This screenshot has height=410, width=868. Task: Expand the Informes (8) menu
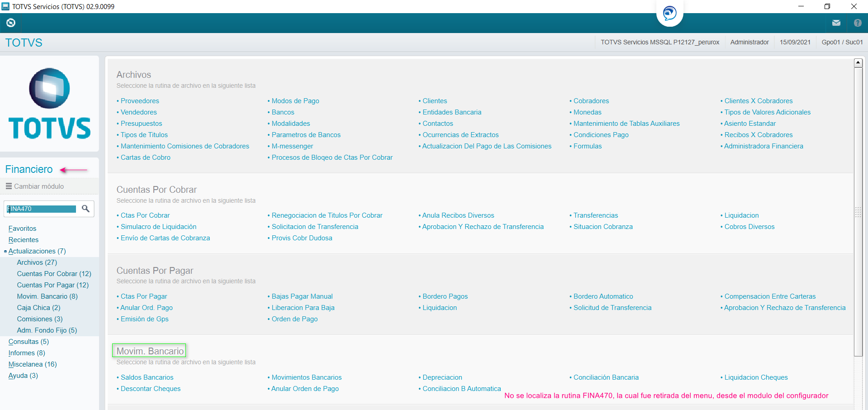pyautogui.click(x=27, y=353)
